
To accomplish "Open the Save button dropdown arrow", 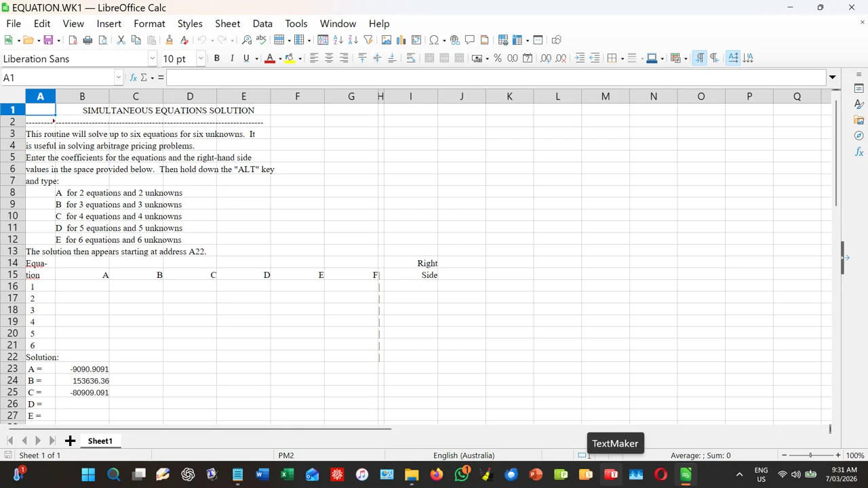I will click(x=58, y=40).
